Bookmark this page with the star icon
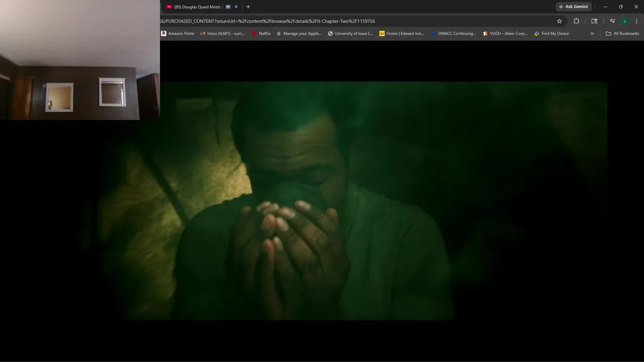Screen dimensions: 644x362 coord(559,21)
